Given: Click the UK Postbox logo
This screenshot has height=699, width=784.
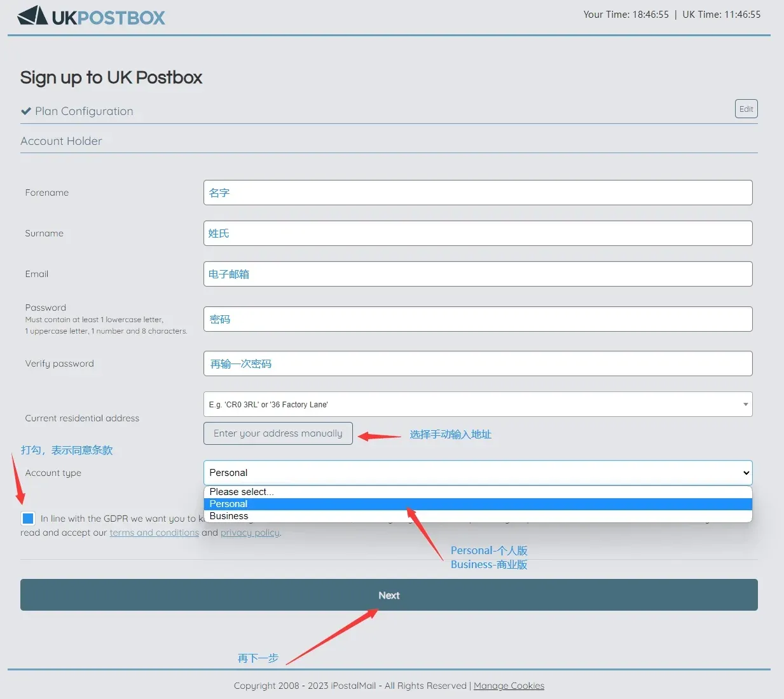Looking at the screenshot, I should click(92, 16).
